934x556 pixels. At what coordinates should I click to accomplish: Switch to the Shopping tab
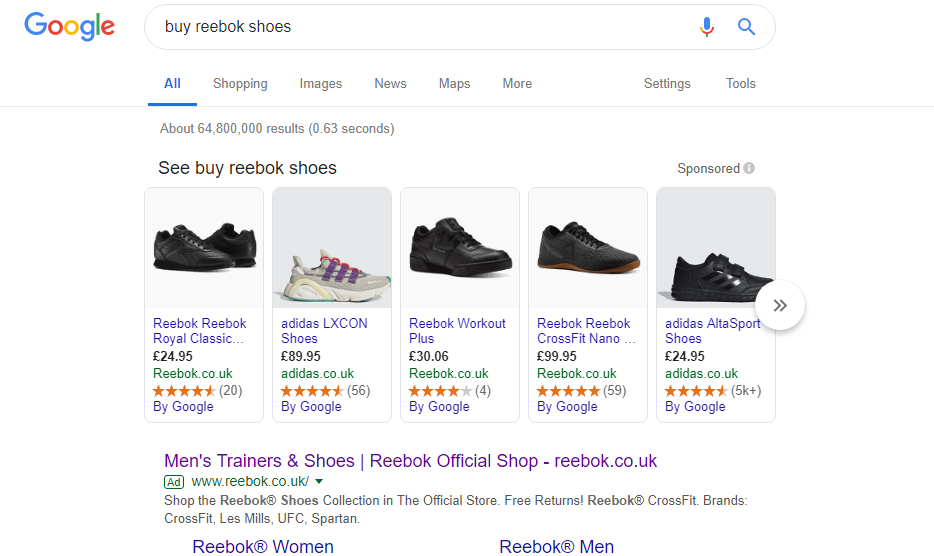point(240,83)
